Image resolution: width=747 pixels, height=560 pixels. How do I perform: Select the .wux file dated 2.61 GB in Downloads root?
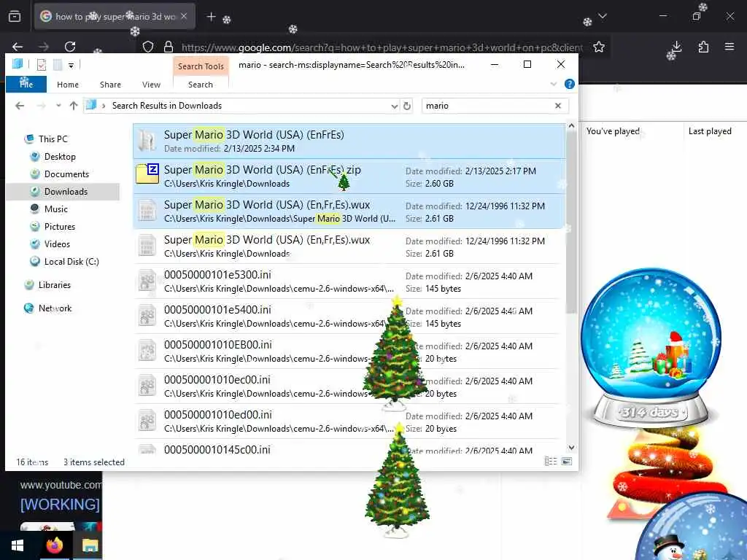pos(349,246)
